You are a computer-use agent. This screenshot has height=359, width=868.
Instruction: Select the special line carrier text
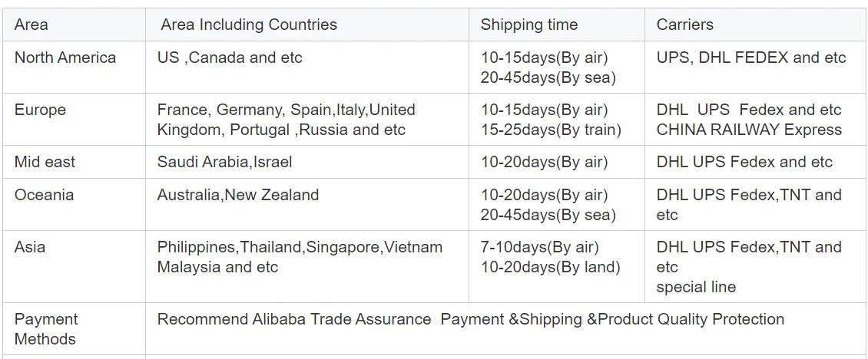(696, 287)
